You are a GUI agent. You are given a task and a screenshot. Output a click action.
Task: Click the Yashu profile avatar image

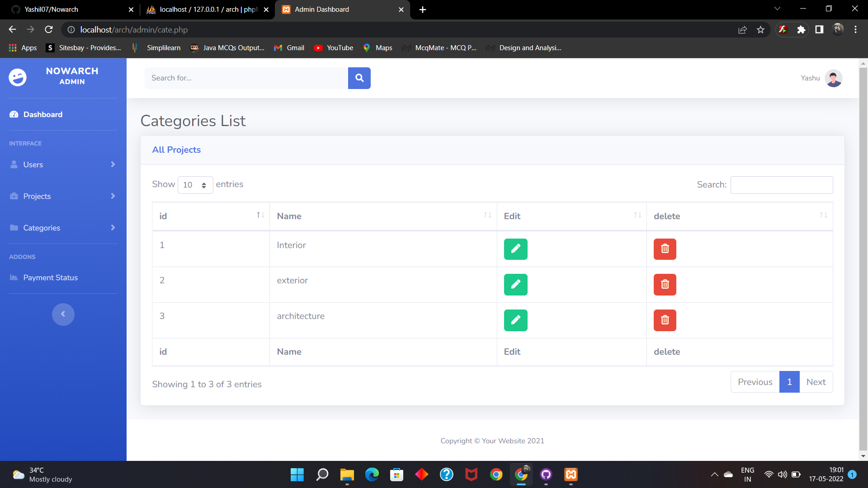[833, 78]
